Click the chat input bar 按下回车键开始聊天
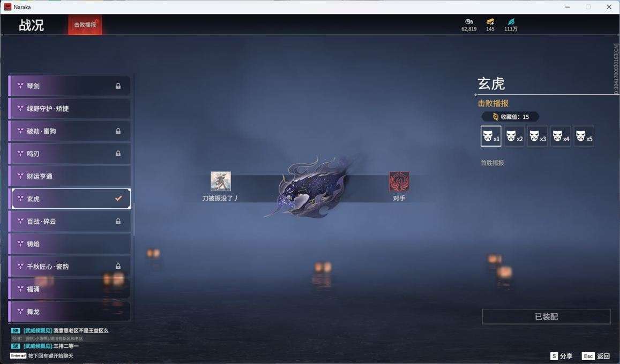 [x=42, y=356]
